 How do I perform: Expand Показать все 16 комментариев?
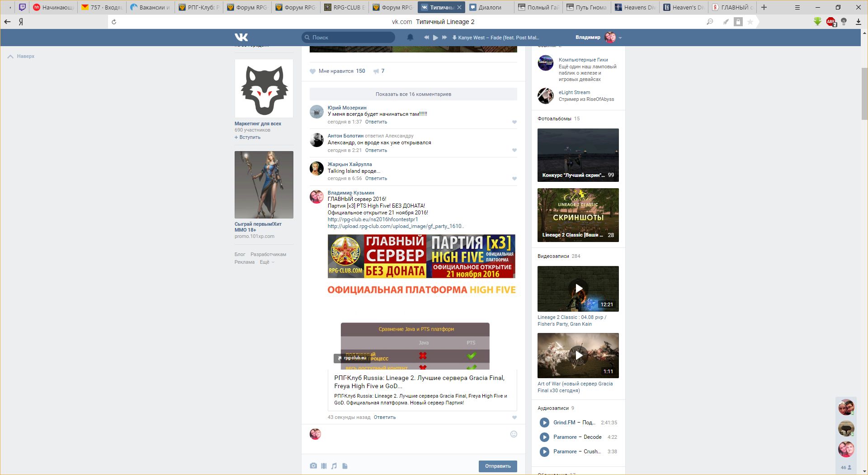pyautogui.click(x=413, y=94)
